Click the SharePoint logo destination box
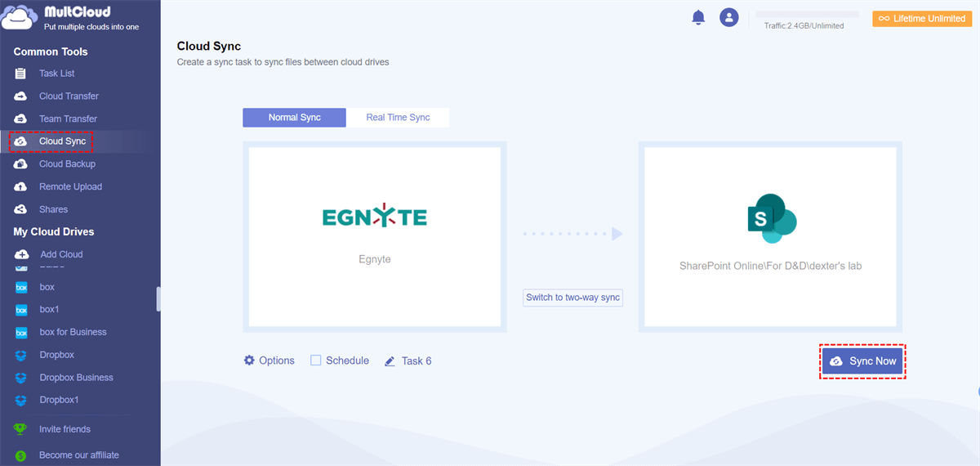 [x=770, y=237]
